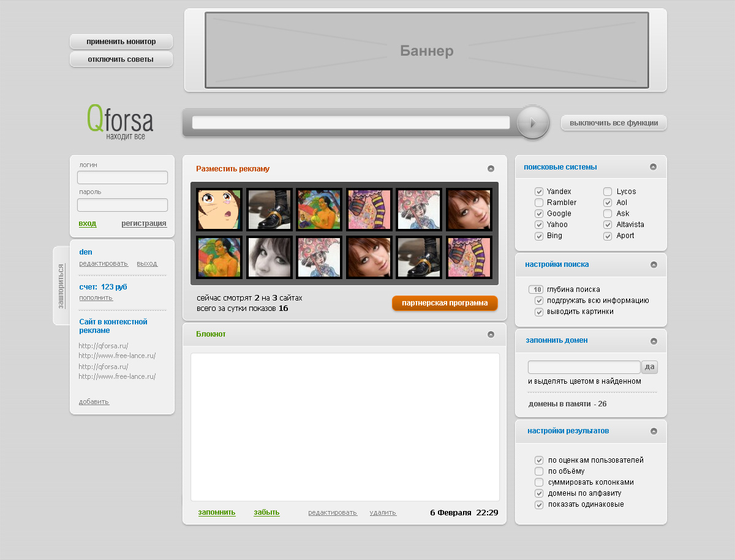Click inside the Блокнот text area
The image size is (735, 560).
(x=345, y=427)
